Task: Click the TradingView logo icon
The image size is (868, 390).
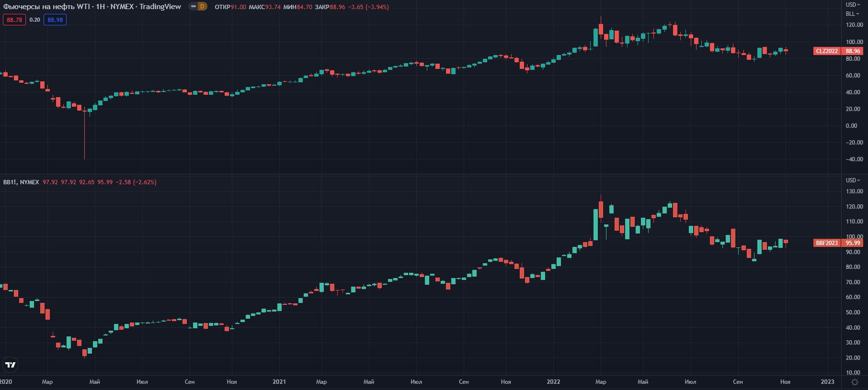Action: [x=10, y=365]
